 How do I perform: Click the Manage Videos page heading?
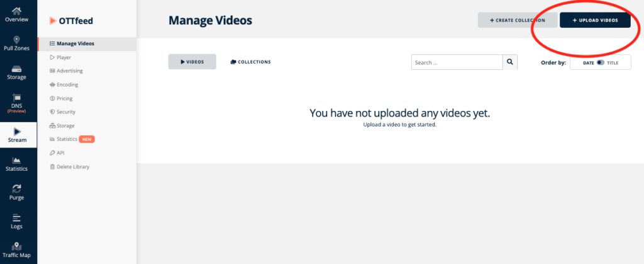click(210, 21)
